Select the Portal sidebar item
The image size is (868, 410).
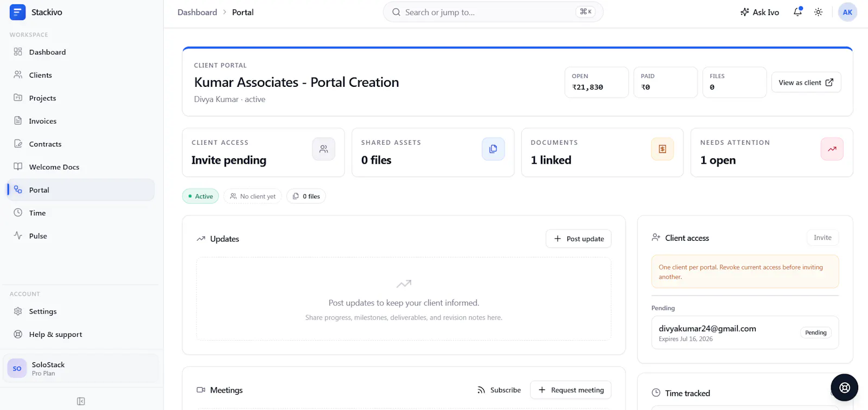click(x=81, y=190)
